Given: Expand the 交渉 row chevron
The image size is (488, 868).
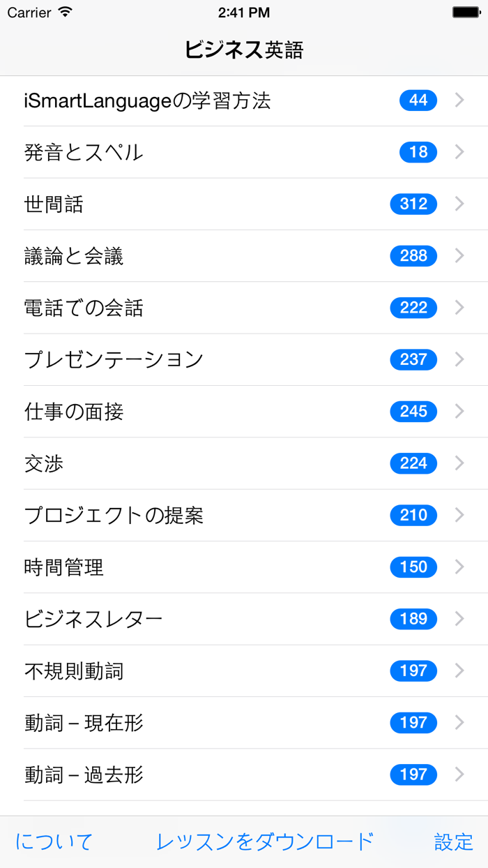Looking at the screenshot, I should tap(459, 463).
